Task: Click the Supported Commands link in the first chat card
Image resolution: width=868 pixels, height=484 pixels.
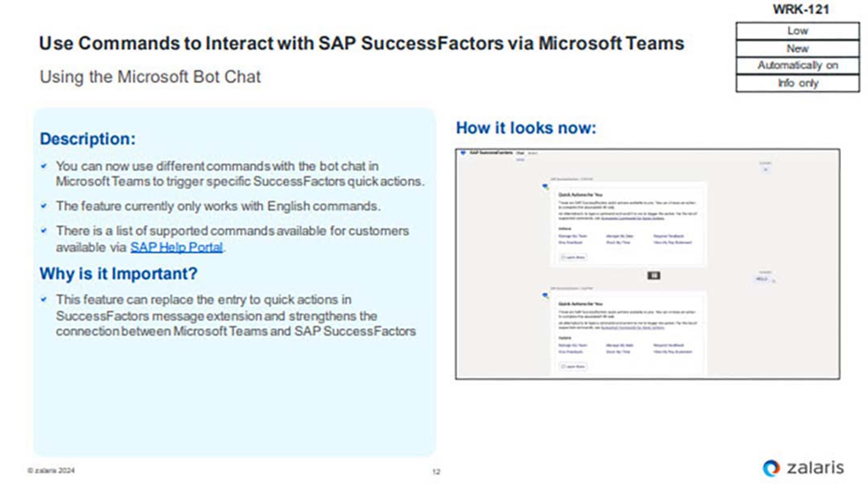Action: (x=633, y=218)
